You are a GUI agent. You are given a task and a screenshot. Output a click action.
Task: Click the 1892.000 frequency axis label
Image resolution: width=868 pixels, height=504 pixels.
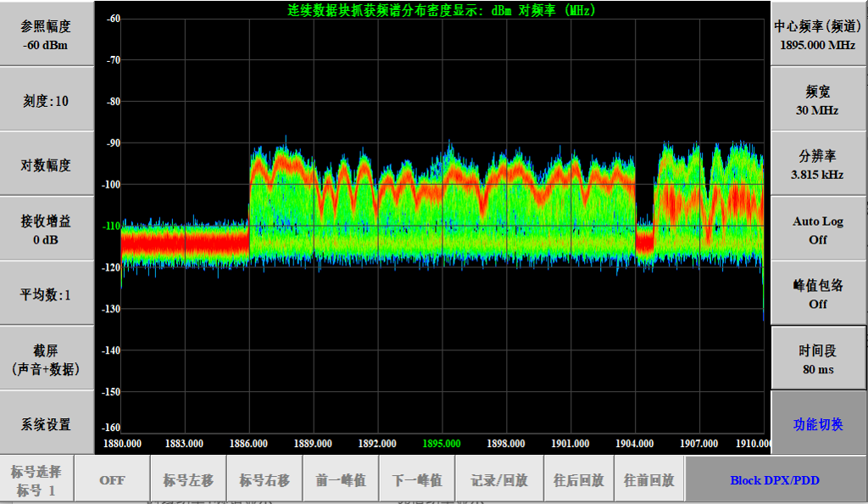(377, 444)
